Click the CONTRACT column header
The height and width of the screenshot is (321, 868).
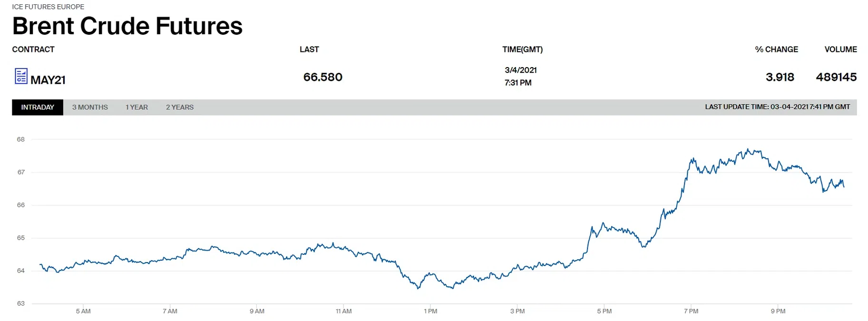coord(33,49)
